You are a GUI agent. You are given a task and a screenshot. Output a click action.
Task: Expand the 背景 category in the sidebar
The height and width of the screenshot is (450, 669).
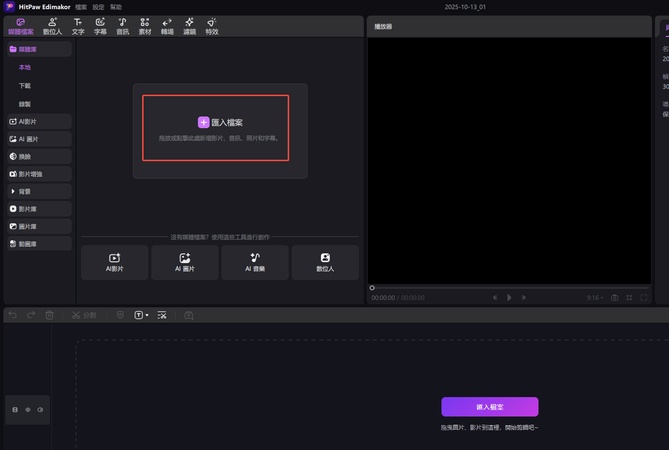[37, 191]
